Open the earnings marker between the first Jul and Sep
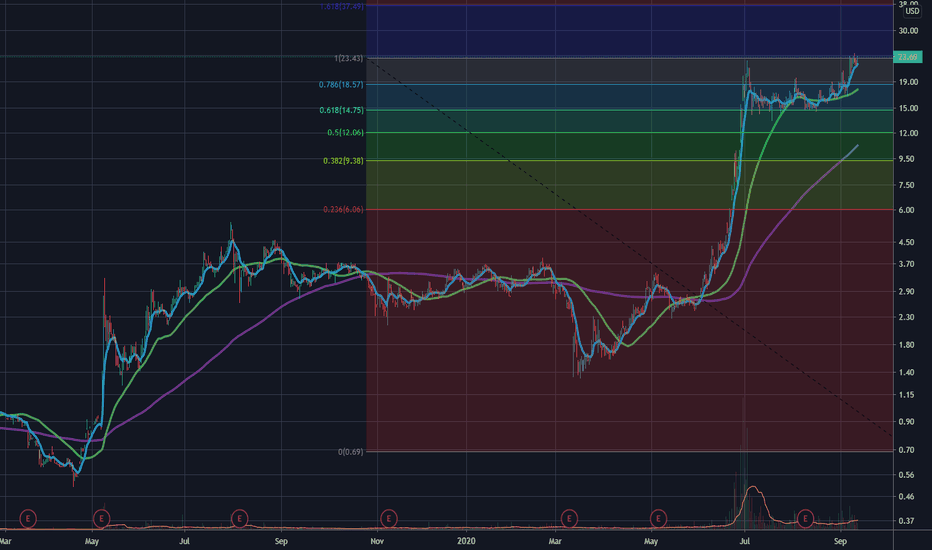The width and height of the screenshot is (932, 550). tap(240, 518)
